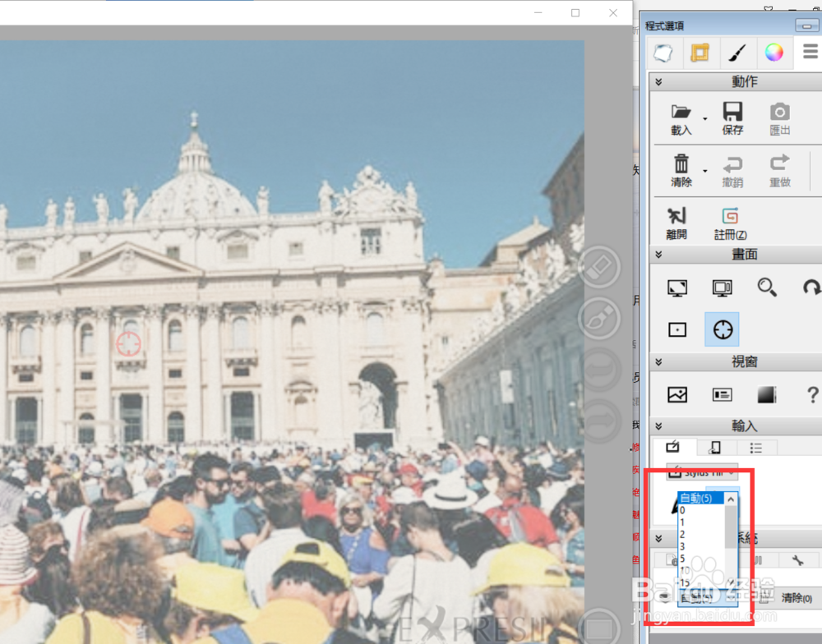Open the wrench settings tab in 系統
The width and height of the screenshot is (822, 644).
click(x=797, y=561)
